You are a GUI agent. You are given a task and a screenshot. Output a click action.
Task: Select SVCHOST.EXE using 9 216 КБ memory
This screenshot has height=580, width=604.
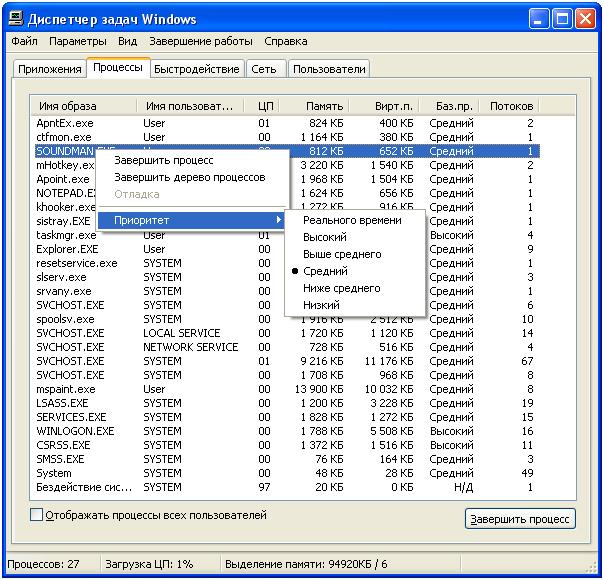[287, 361]
